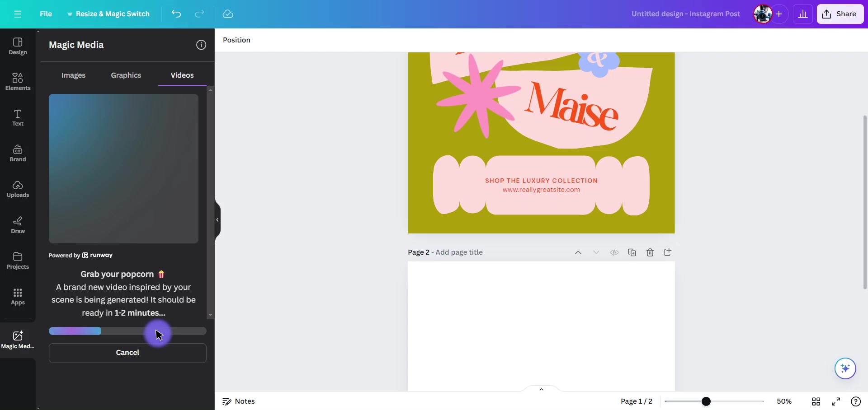
Task: Show Magic Media info icon
Action: click(x=201, y=45)
